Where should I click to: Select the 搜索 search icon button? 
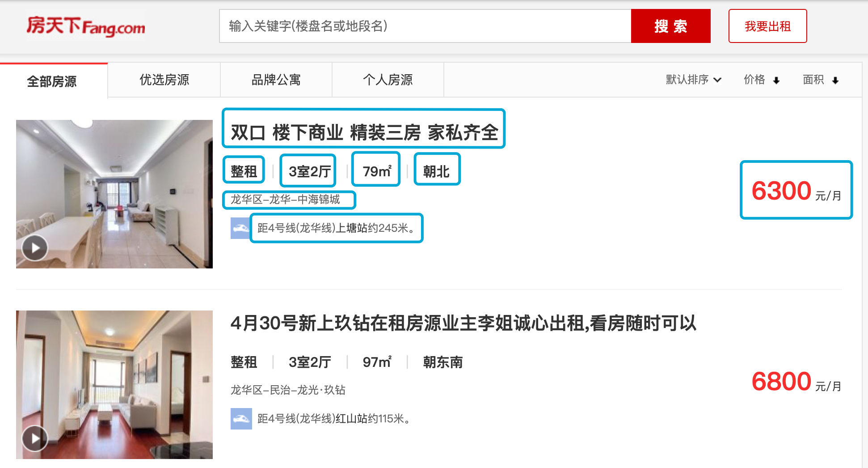[x=670, y=26]
